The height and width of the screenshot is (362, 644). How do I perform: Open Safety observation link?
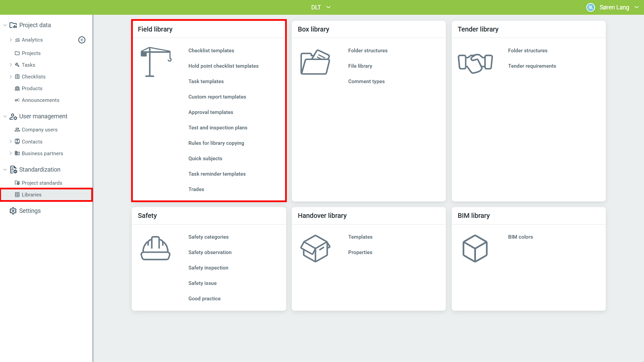tap(210, 252)
